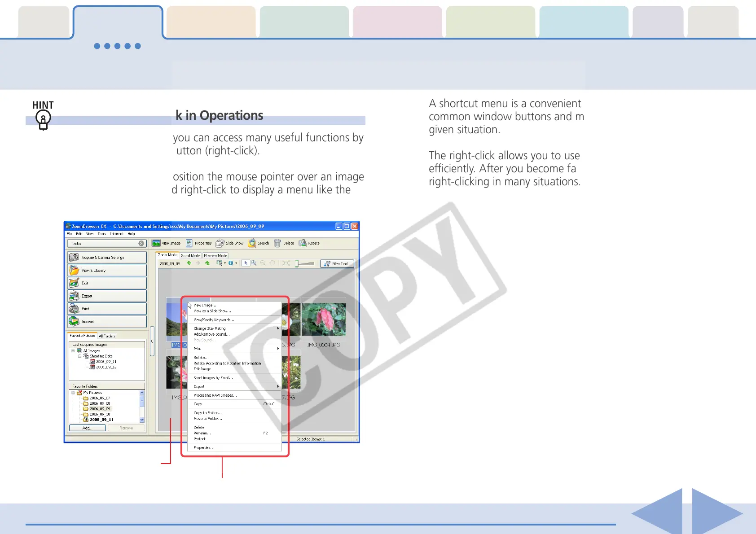
Task: Go up one folder with green up arrow
Action: click(207, 263)
